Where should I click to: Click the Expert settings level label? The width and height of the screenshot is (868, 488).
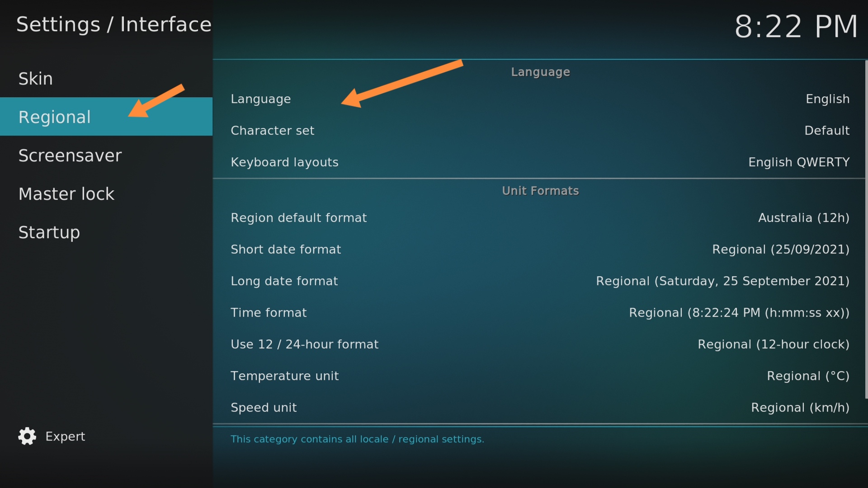click(65, 436)
